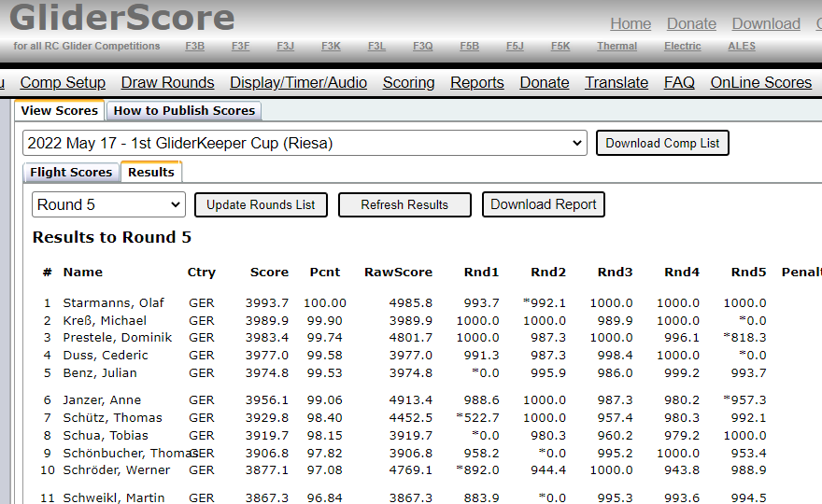
Task: Click the RawScore column header
Action: pos(399,273)
